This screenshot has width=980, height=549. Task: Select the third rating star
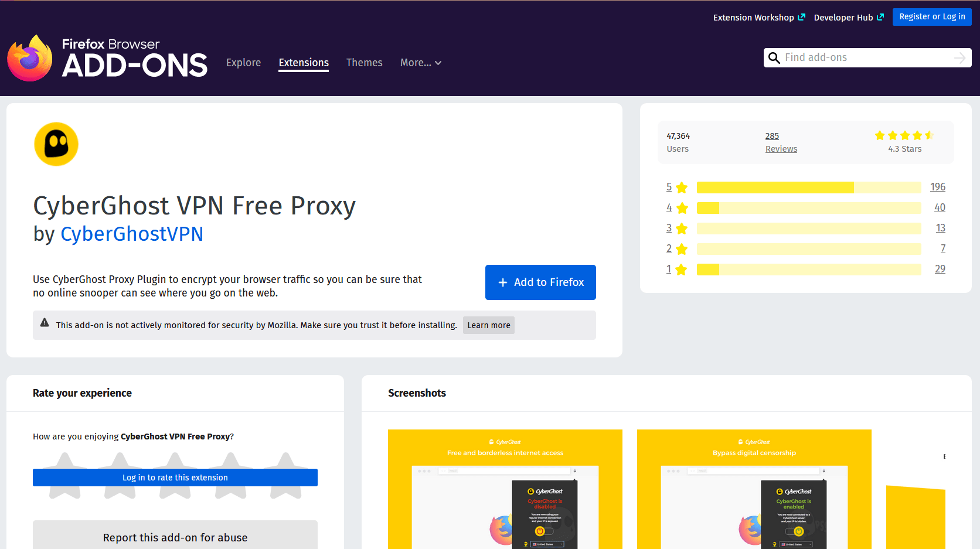pos(175,475)
